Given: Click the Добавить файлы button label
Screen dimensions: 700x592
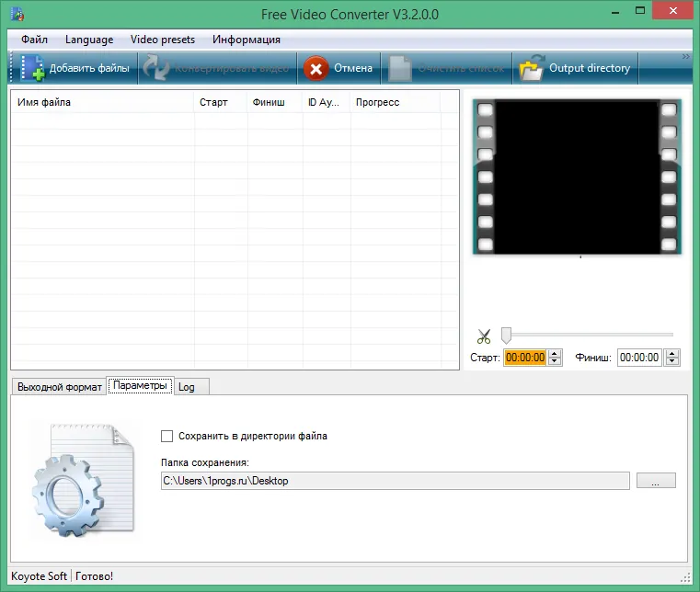Looking at the screenshot, I should 89,68.
